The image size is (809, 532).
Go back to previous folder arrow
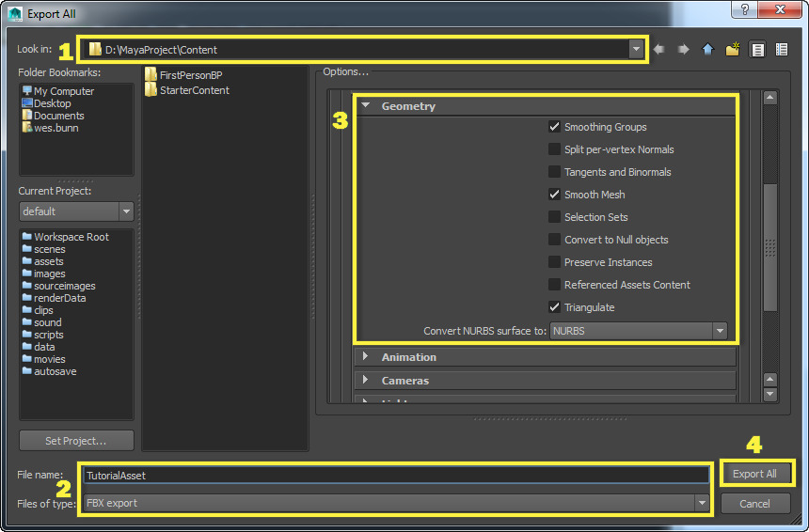(x=658, y=50)
